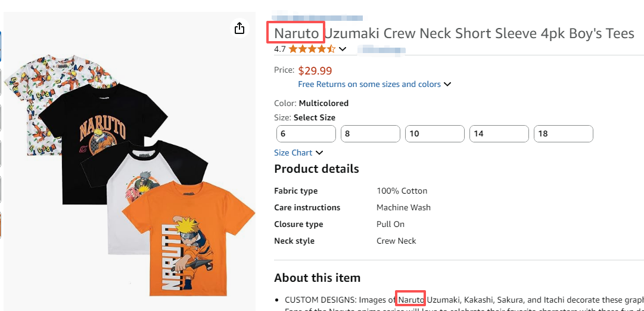Click the Naruto Uzumaki product title

(453, 33)
